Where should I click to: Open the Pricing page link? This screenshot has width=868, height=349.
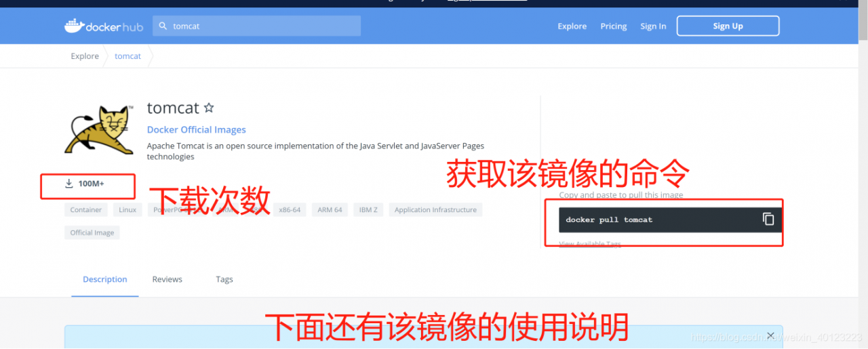(x=613, y=26)
